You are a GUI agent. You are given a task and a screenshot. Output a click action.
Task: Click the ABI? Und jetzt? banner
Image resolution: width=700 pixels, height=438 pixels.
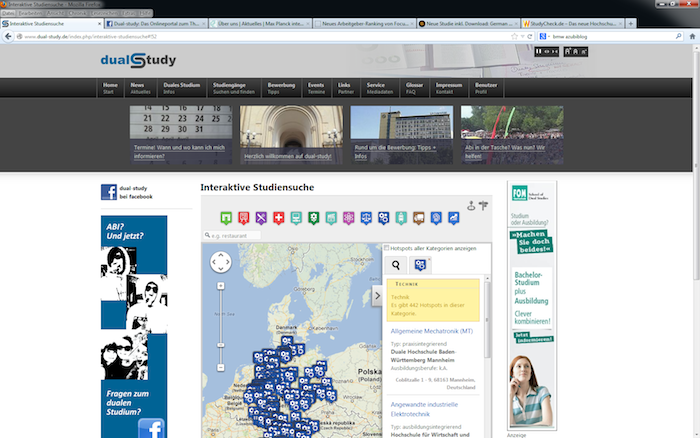point(134,327)
